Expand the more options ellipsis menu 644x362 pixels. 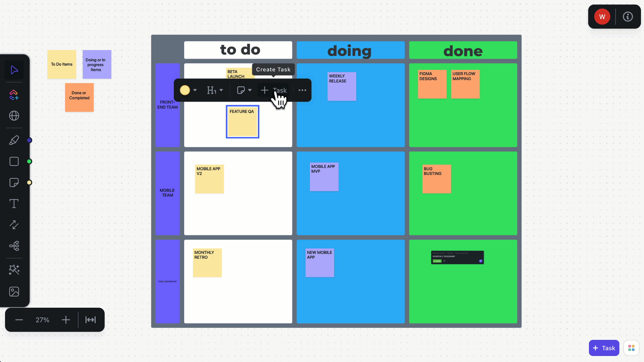[302, 90]
